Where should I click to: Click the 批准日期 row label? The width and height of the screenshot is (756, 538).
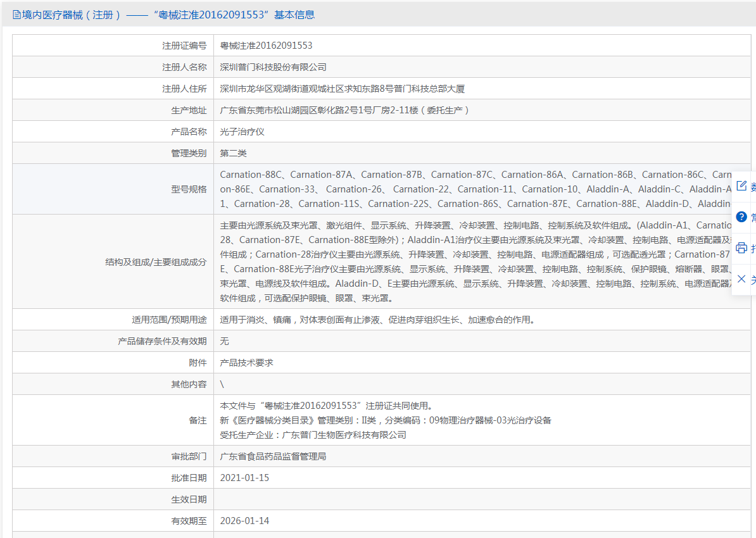[x=189, y=479]
